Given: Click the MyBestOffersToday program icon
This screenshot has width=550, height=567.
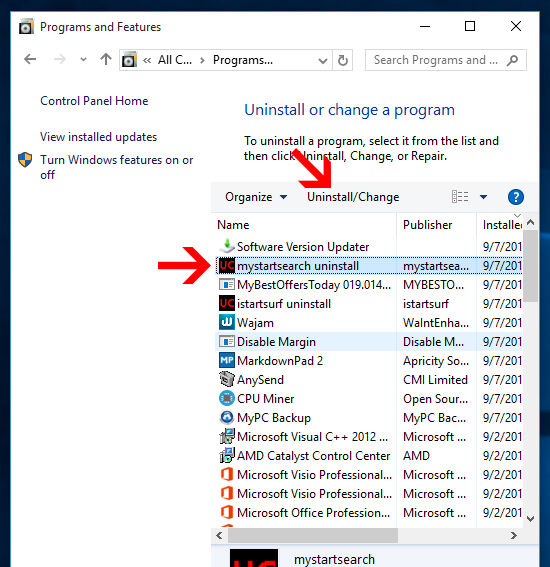Looking at the screenshot, I should tap(227, 285).
